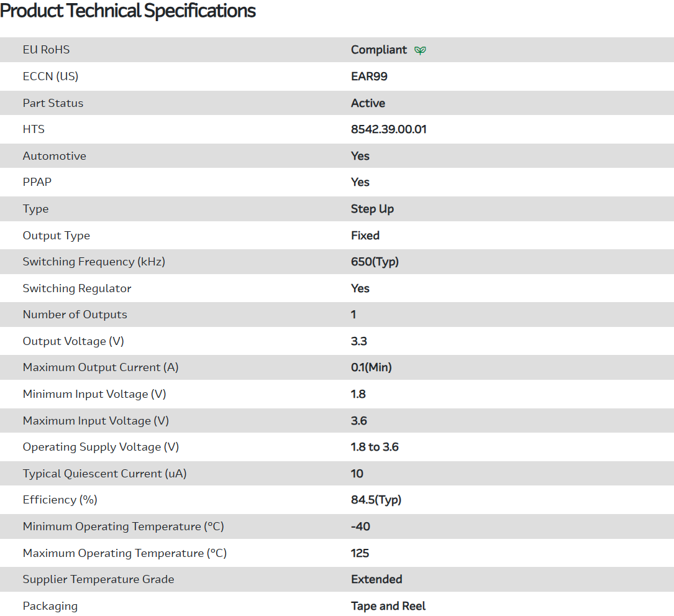Select the Step Up type value
This screenshot has height=616, width=674.
tap(372, 209)
